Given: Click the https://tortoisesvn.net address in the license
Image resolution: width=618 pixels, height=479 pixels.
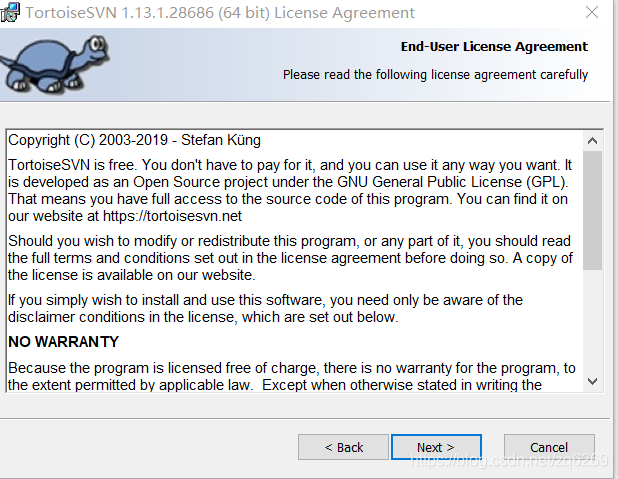Looking at the screenshot, I should point(172,216).
